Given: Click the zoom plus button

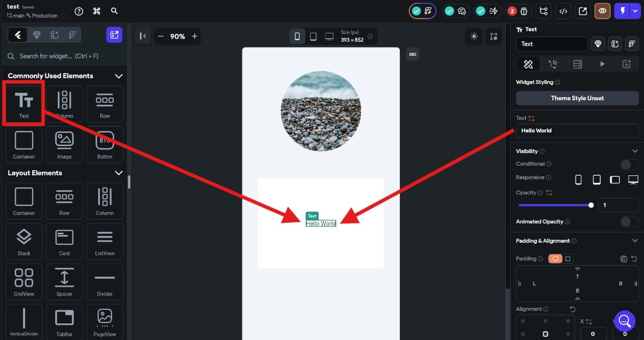Looking at the screenshot, I should coord(194,36).
